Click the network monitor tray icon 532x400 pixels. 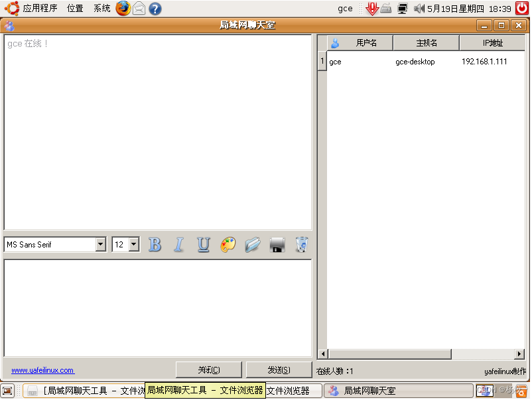point(403,9)
